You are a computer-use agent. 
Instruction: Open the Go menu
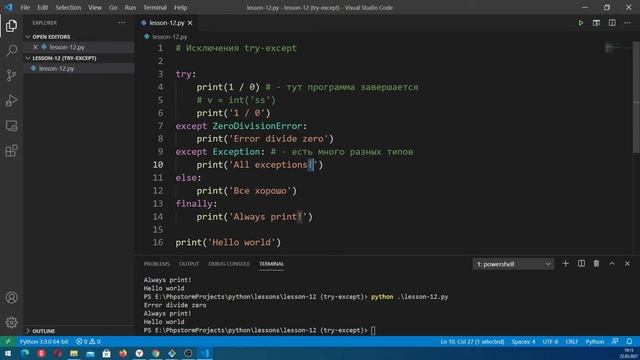(113, 7)
